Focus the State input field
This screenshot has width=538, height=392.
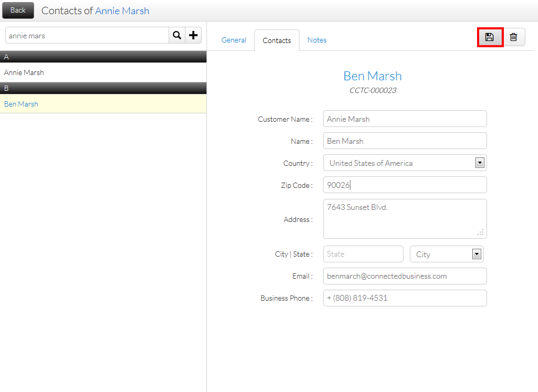tap(363, 254)
